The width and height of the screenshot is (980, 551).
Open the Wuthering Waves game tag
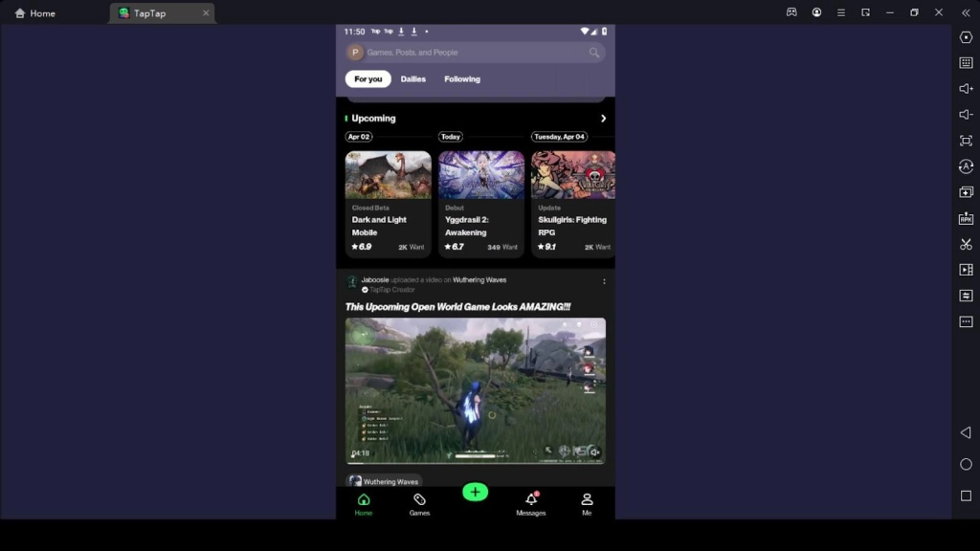tap(384, 481)
